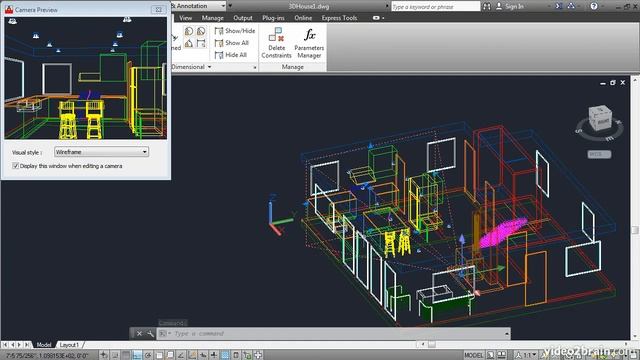The image size is (640, 360).
Task: Open the WCS dropdown below ViewCube
Action: click(x=599, y=154)
